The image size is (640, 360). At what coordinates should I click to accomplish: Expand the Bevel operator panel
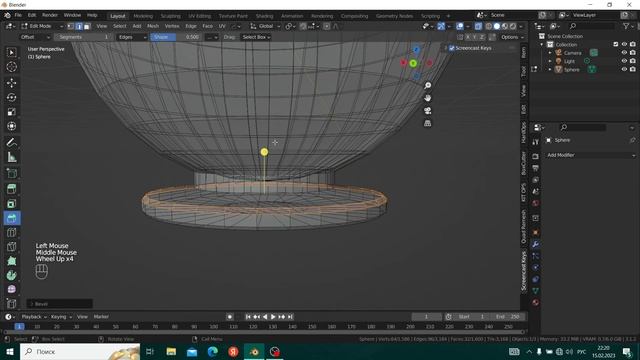click(x=60, y=304)
